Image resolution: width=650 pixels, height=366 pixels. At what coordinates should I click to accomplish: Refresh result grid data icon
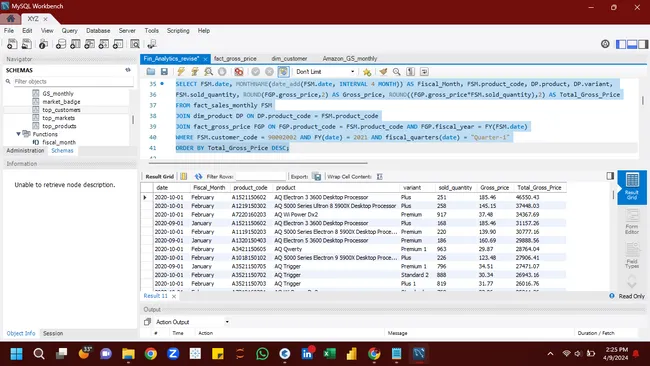coord(199,177)
